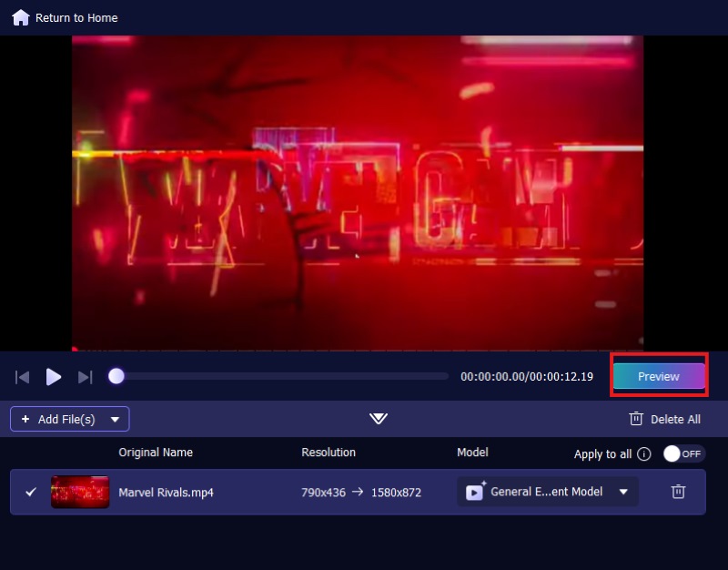Open the General Enhancement Model dropdown
This screenshot has width=728, height=570.
click(623, 492)
